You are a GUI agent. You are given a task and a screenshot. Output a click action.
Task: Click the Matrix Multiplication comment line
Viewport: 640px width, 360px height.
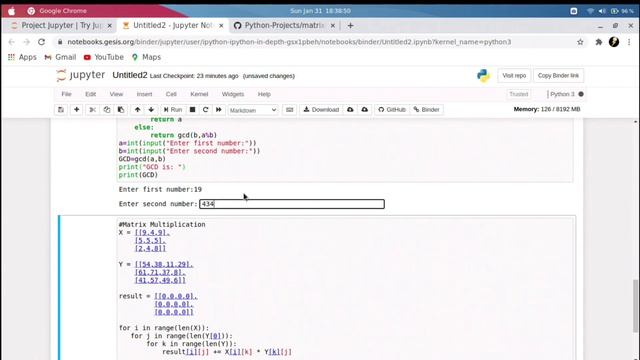click(x=162, y=224)
